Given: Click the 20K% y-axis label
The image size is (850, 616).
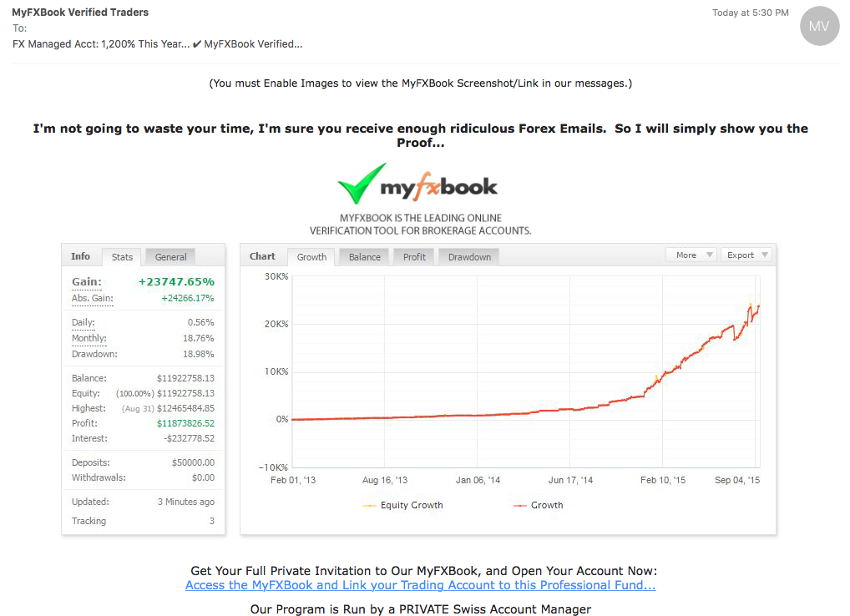Looking at the screenshot, I should point(276,324).
